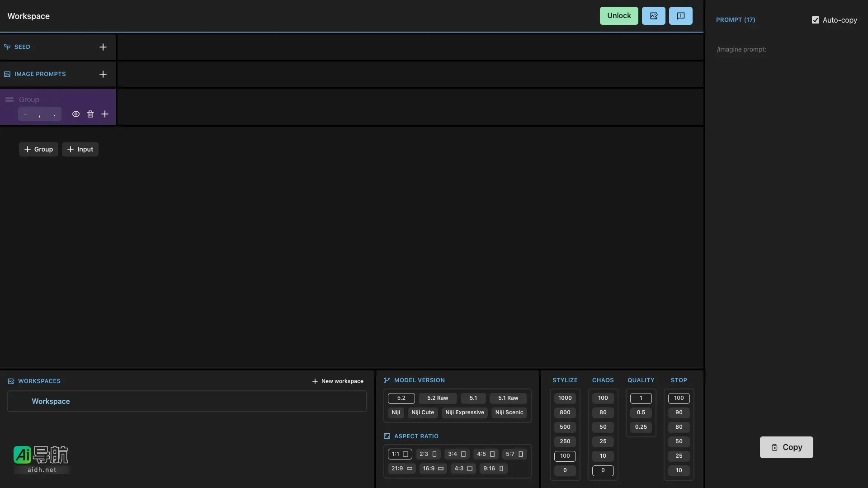Screen dimensions: 868x488
Task: Add an image prompt with plus icon
Action: click(x=103, y=74)
